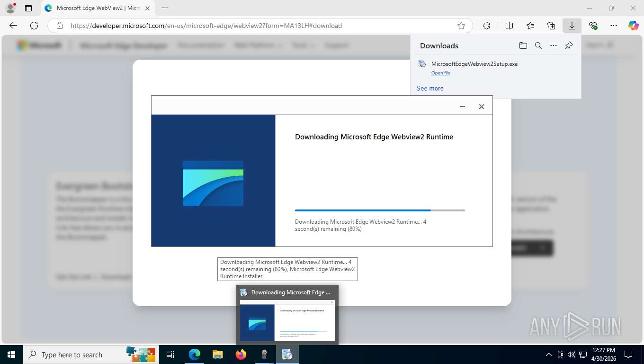This screenshot has height=364, width=644.
Task: Open Edge Settings and more menu
Action: click(614, 26)
